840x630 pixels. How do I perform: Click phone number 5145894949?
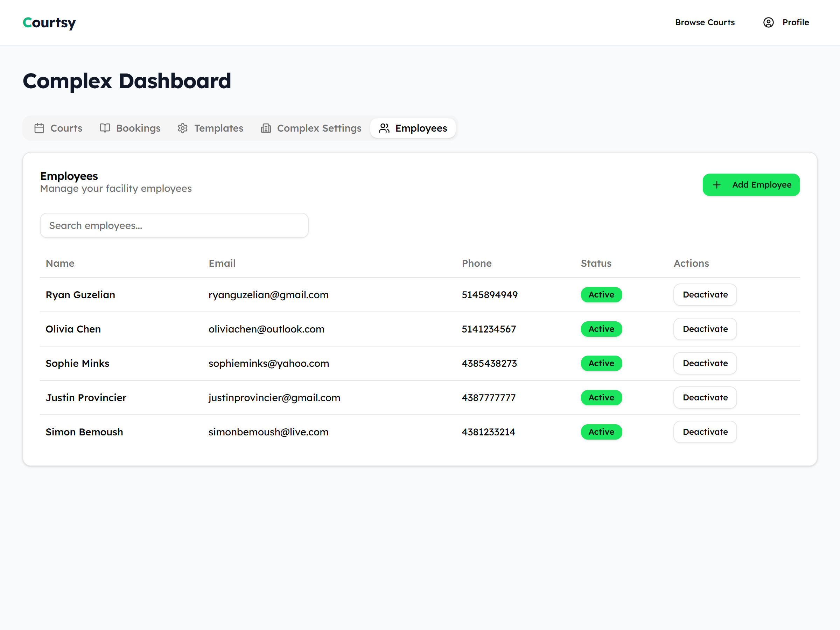(490, 295)
